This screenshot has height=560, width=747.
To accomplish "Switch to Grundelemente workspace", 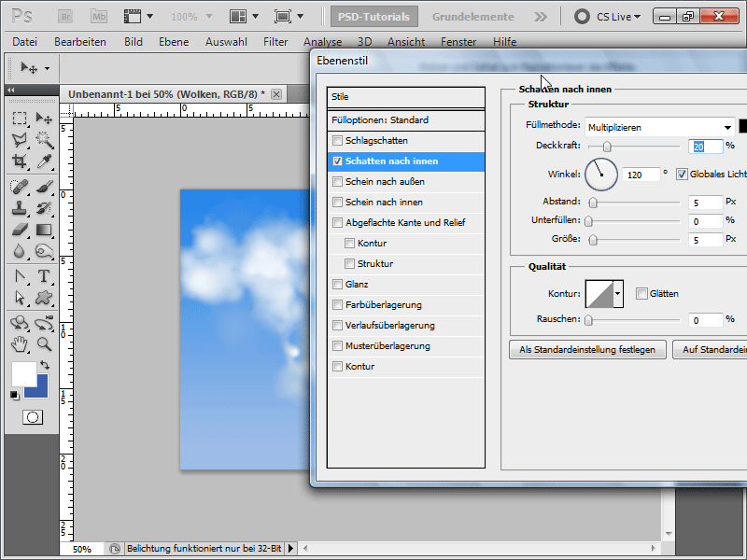I will [x=473, y=17].
